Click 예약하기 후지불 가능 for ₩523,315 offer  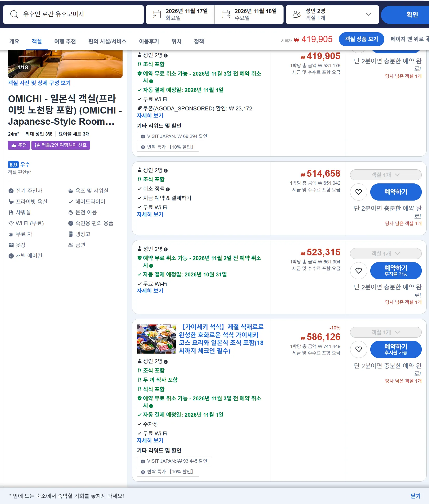tap(396, 271)
